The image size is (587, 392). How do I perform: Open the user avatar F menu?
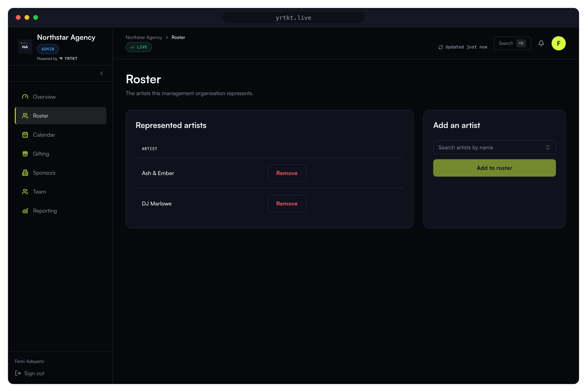click(x=559, y=43)
